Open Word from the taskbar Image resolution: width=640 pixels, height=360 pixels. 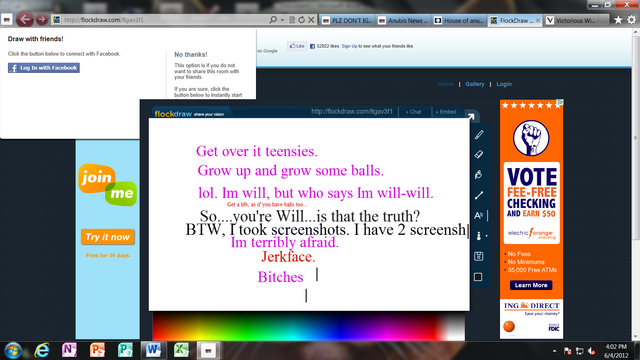(x=153, y=350)
